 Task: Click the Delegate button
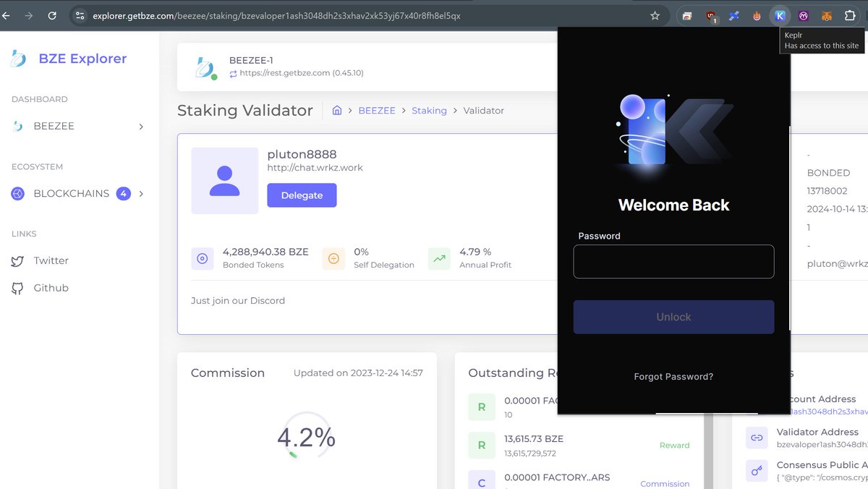click(x=302, y=195)
